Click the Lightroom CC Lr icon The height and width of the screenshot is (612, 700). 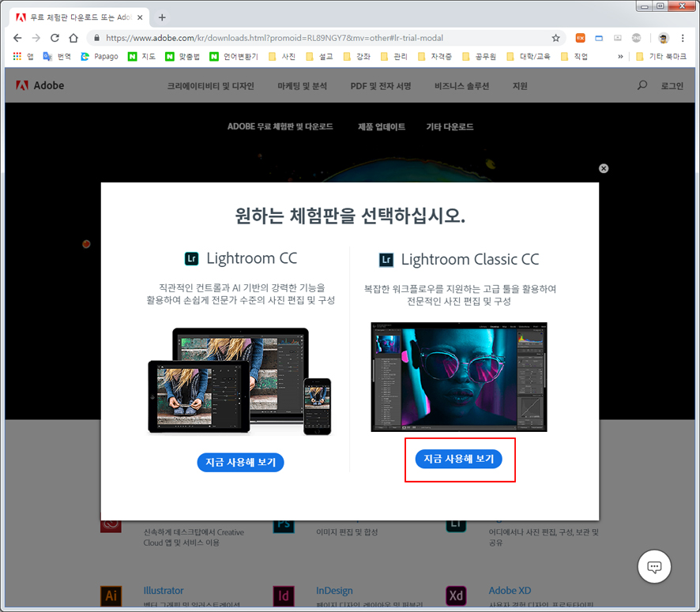191,258
